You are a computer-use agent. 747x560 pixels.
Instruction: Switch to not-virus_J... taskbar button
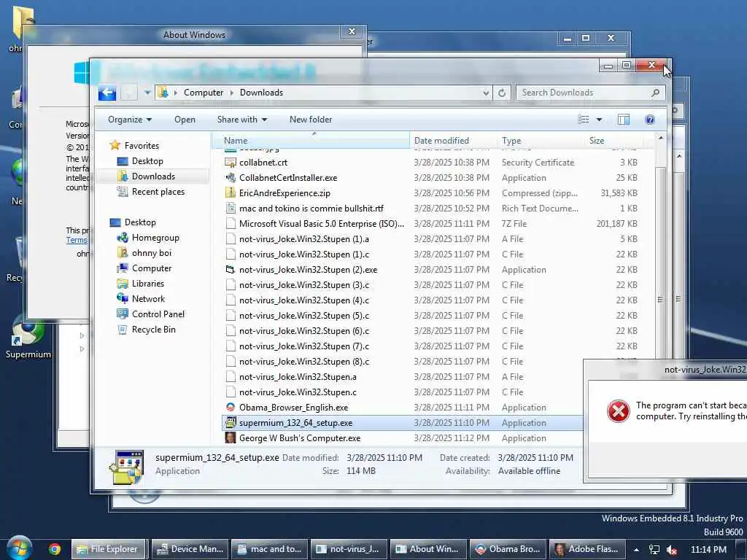click(x=349, y=549)
